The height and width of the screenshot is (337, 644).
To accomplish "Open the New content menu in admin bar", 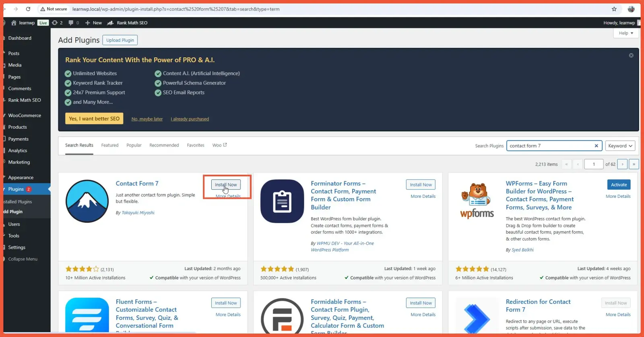I will coord(93,23).
